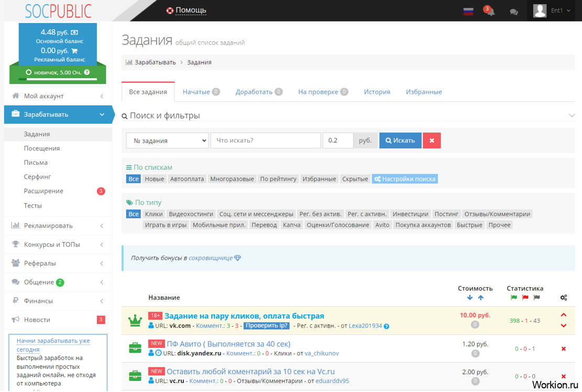Open the Помощь help link
Image resolution: width=582 pixels, height=392 pixels.
pyautogui.click(x=191, y=10)
